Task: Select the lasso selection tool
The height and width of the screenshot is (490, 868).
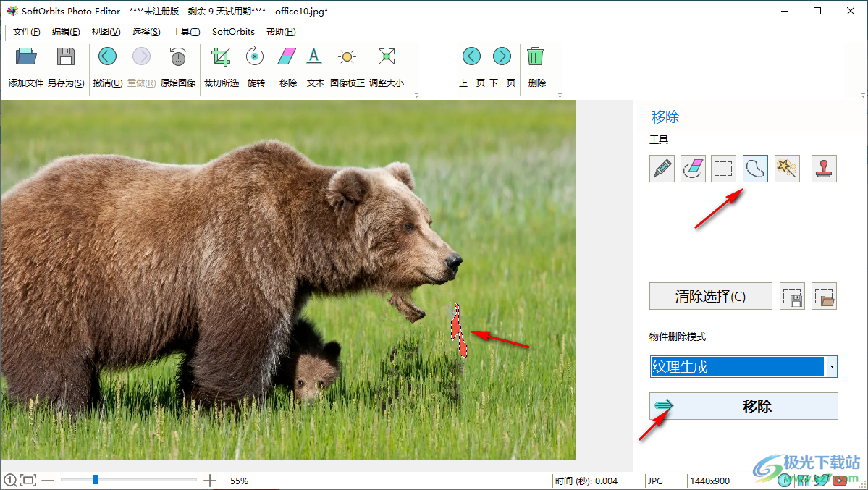Action: [755, 168]
